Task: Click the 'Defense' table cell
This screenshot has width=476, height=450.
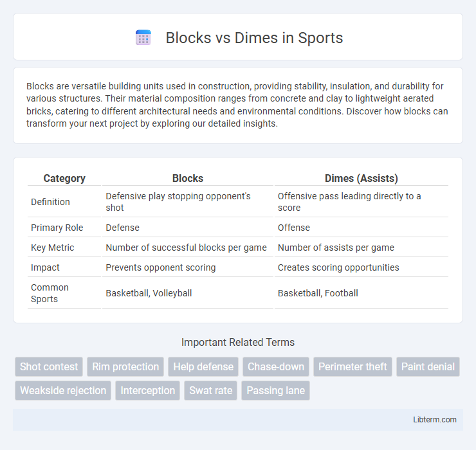Action: click(188, 228)
